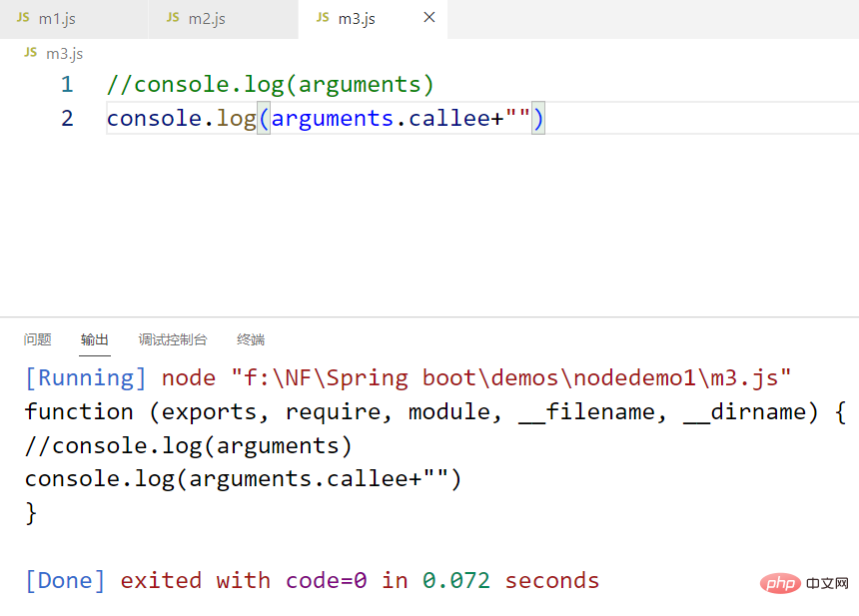Switch to the 调试控制台 debug console tab
The image size is (859, 616).
(x=173, y=339)
